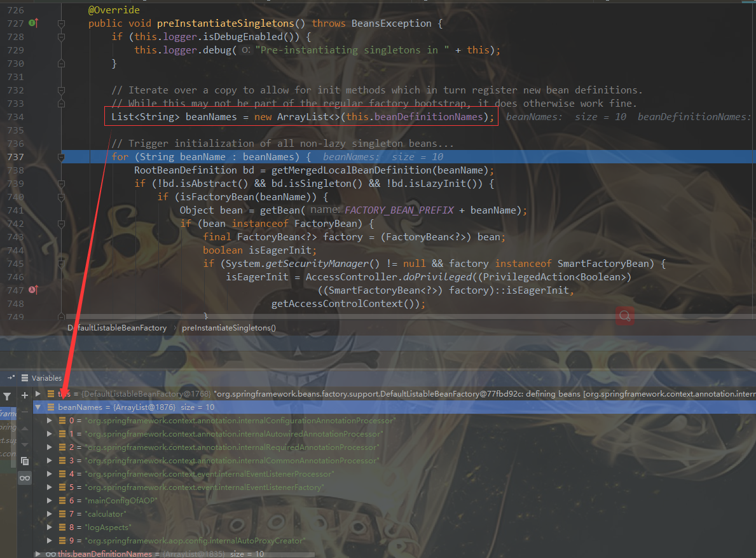Collapse the fold at line 739
Screen dimensions: 756x558
[x=61, y=184]
